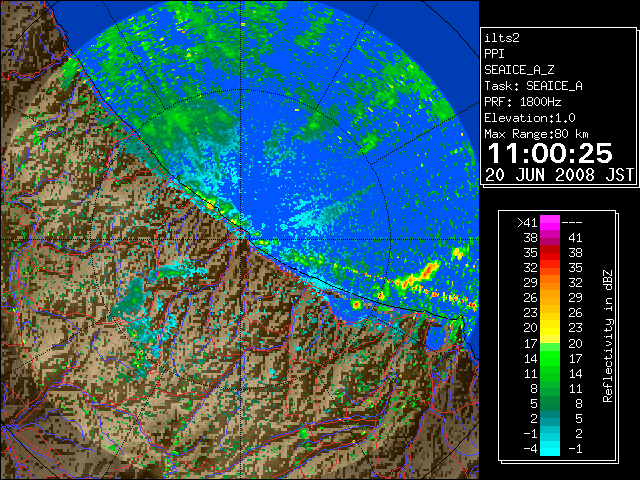This screenshot has width=640, height=480.
Task: Click the radar center where range lines cross
Action: coord(242,239)
